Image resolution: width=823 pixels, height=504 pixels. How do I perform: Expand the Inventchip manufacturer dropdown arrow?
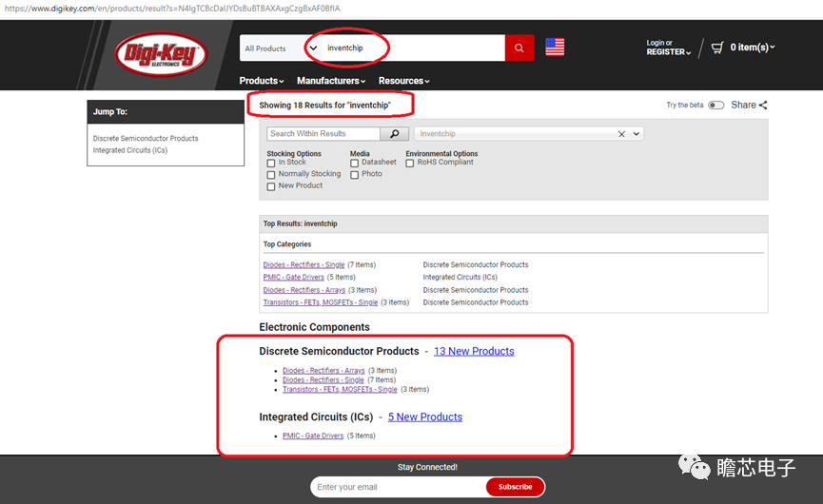point(637,134)
